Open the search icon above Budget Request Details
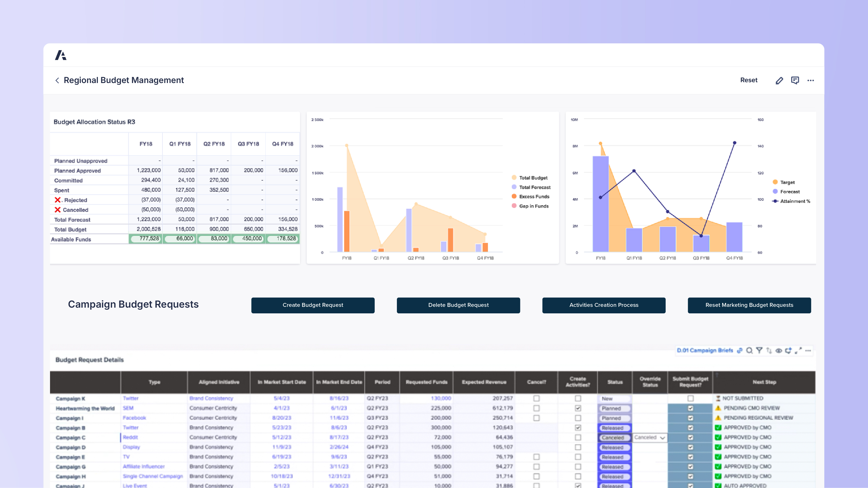Image resolution: width=868 pixels, height=488 pixels. point(750,351)
